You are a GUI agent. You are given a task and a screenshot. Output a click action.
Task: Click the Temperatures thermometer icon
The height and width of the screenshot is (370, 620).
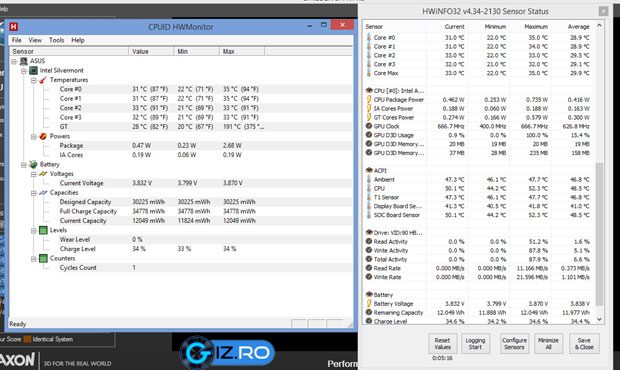click(x=43, y=80)
